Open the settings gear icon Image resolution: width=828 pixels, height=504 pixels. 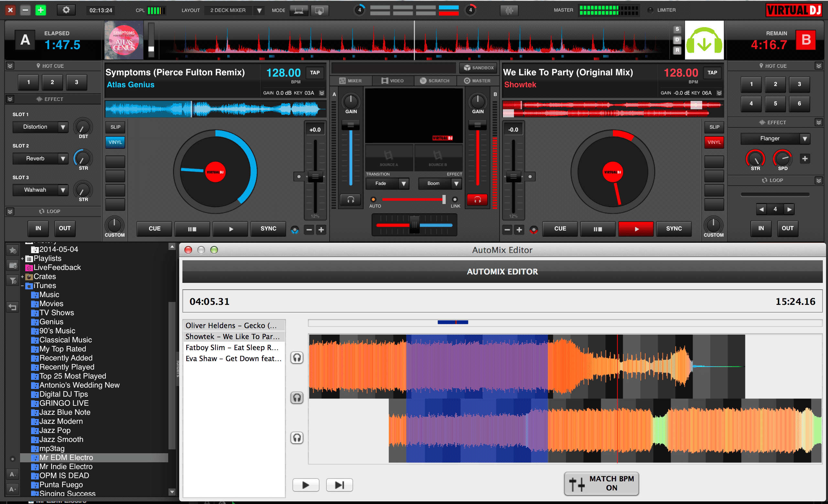66,10
